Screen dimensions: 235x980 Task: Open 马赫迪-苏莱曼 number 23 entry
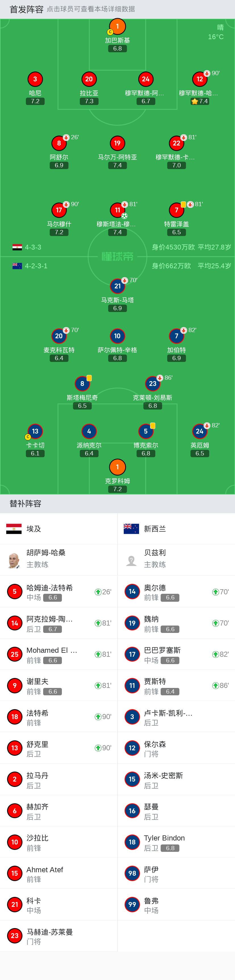pyautogui.click(x=59, y=936)
